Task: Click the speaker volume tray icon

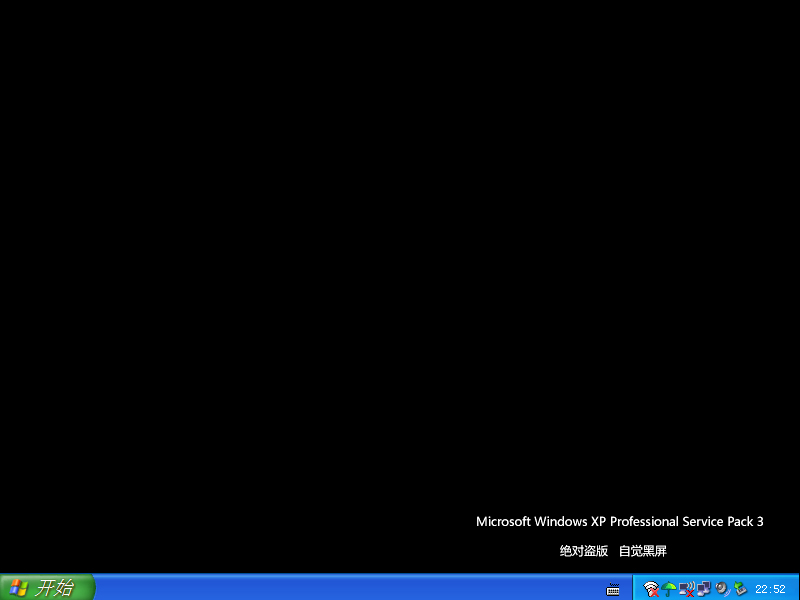Action: point(722,589)
